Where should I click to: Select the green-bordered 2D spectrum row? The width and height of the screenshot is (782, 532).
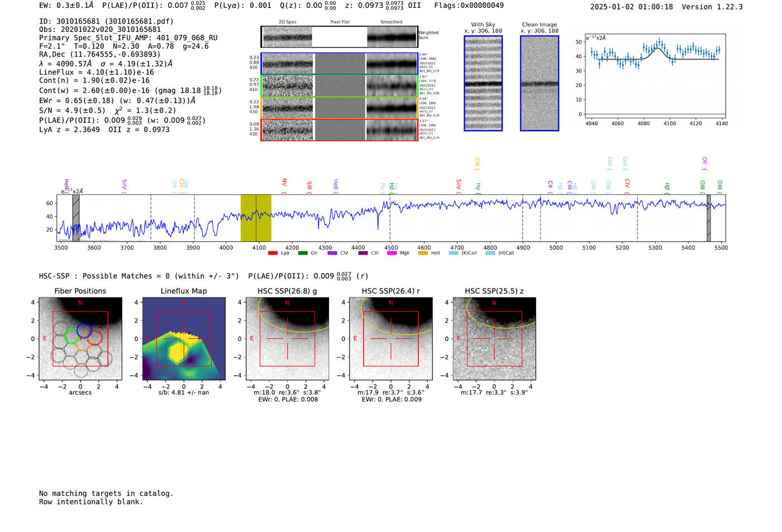(x=340, y=85)
